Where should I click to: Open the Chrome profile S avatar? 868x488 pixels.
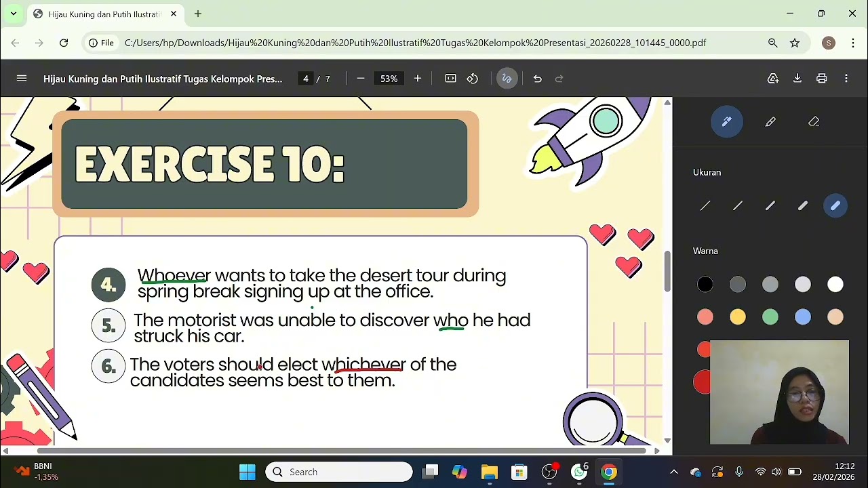[x=829, y=43]
